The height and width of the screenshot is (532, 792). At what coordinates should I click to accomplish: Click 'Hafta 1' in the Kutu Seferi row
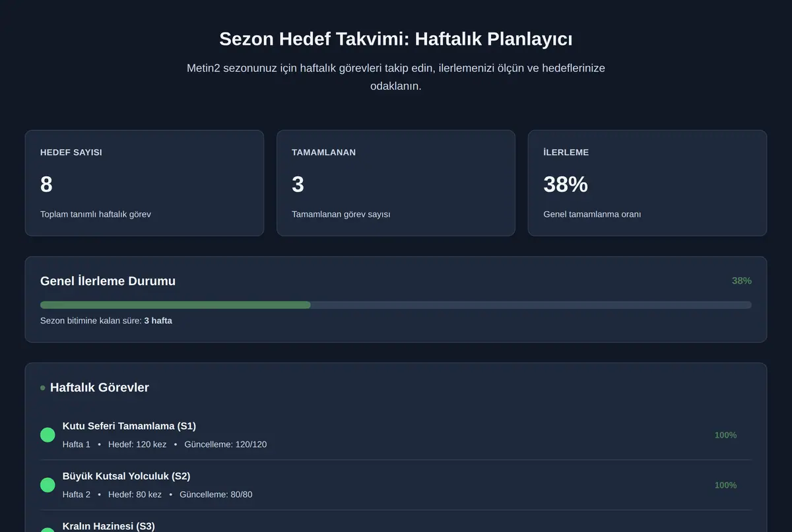77,444
